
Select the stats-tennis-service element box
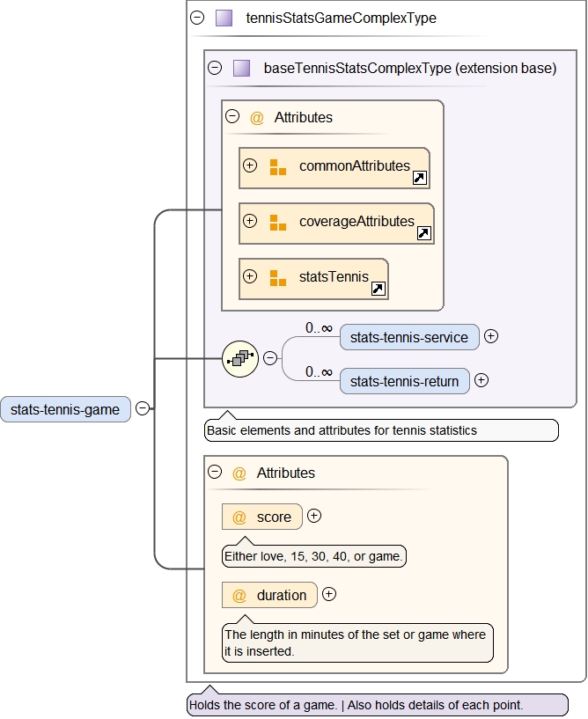click(x=409, y=337)
